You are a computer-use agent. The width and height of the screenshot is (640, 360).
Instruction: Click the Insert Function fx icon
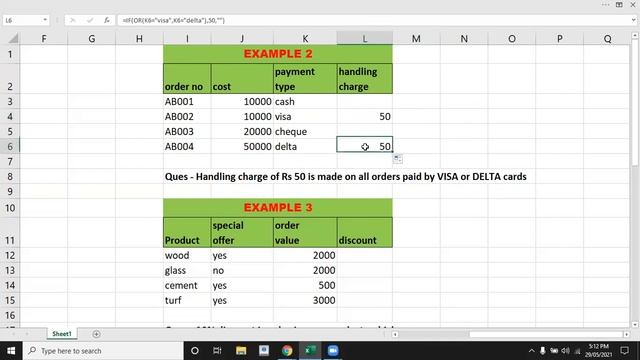pyautogui.click(x=107, y=20)
